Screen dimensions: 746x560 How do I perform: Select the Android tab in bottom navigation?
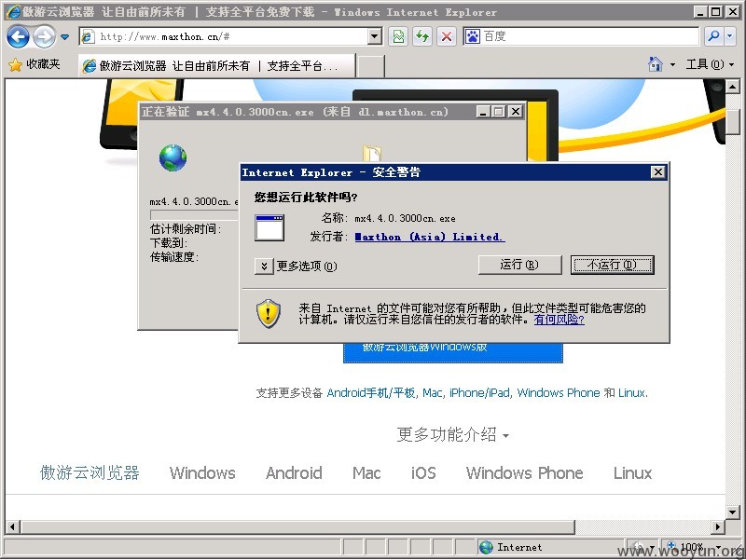point(294,473)
